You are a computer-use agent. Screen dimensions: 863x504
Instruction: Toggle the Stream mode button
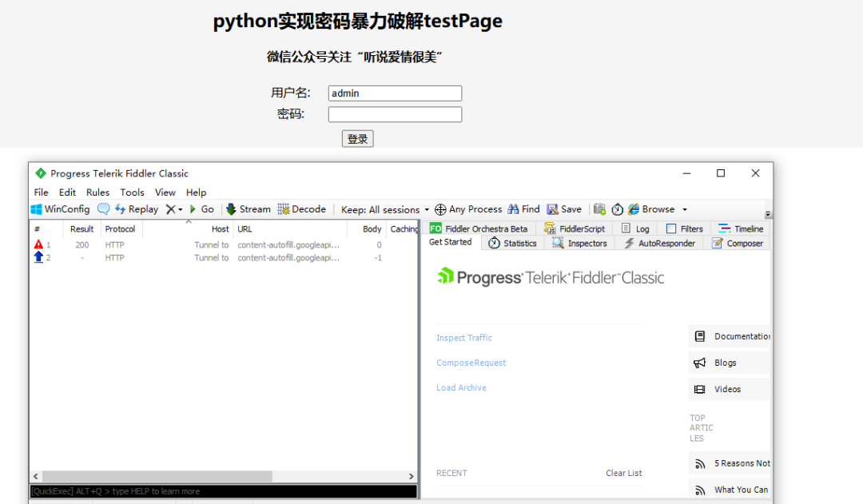click(x=249, y=209)
